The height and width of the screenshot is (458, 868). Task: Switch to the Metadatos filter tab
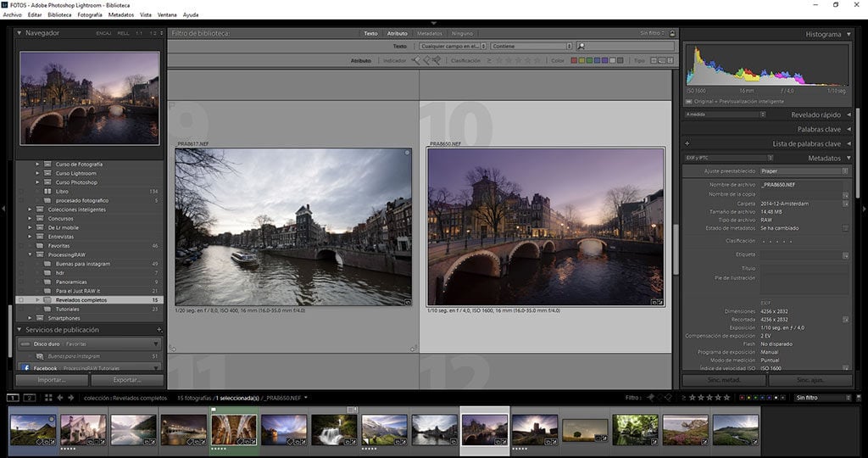[x=429, y=34]
